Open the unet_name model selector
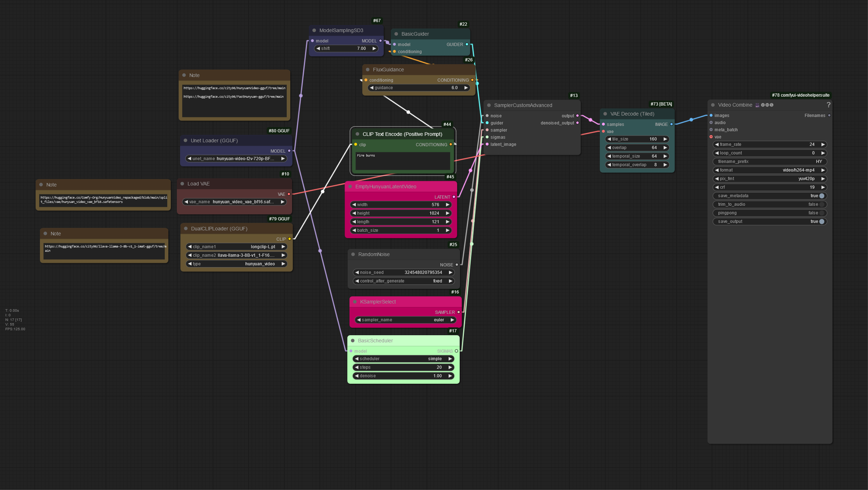This screenshot has height=490, width=868. tap(236, 159)
